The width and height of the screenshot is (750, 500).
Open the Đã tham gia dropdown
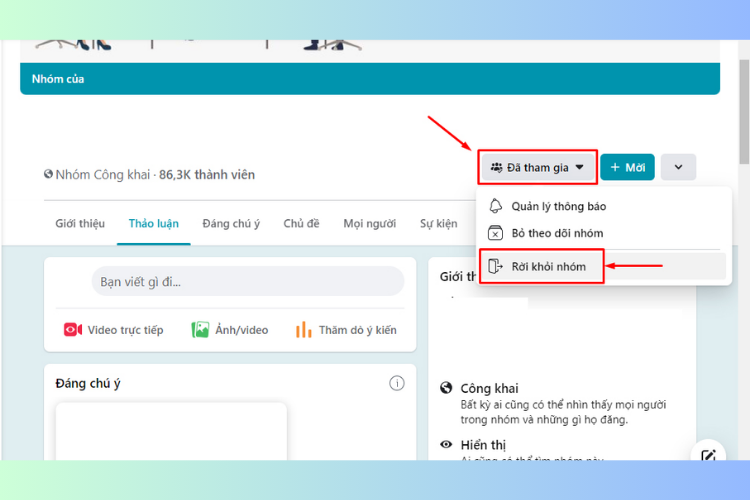tap(538, 167)
